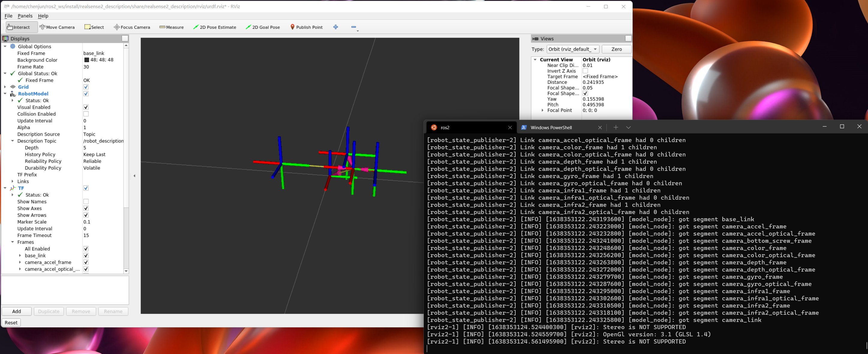Open a new terminal tab with plus button
The height and width of the screenshot is (354, 868).
click(616, 128)
